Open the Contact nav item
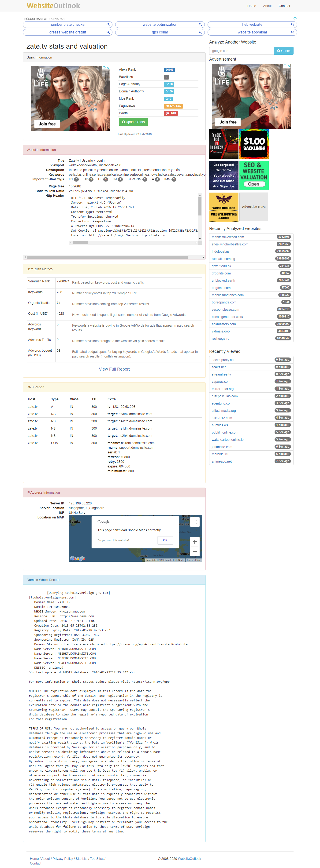 tap(284, 6)
